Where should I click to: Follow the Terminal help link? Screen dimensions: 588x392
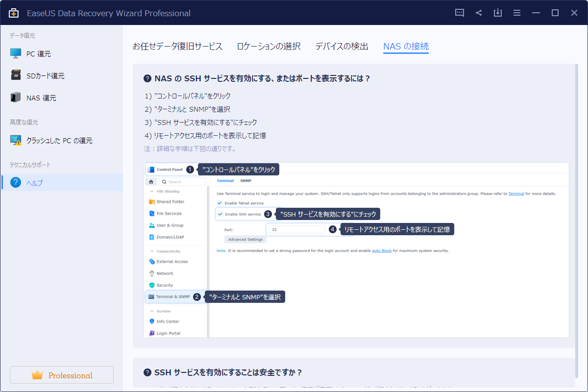516,194
